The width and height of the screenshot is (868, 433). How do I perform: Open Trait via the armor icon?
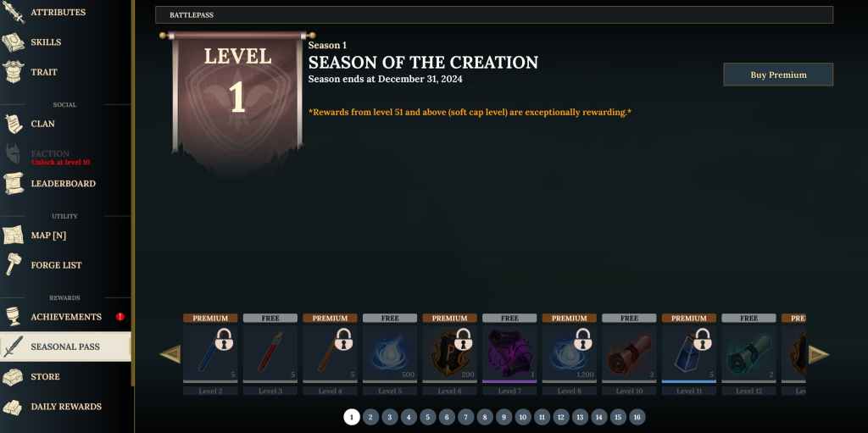pos(14,72)
